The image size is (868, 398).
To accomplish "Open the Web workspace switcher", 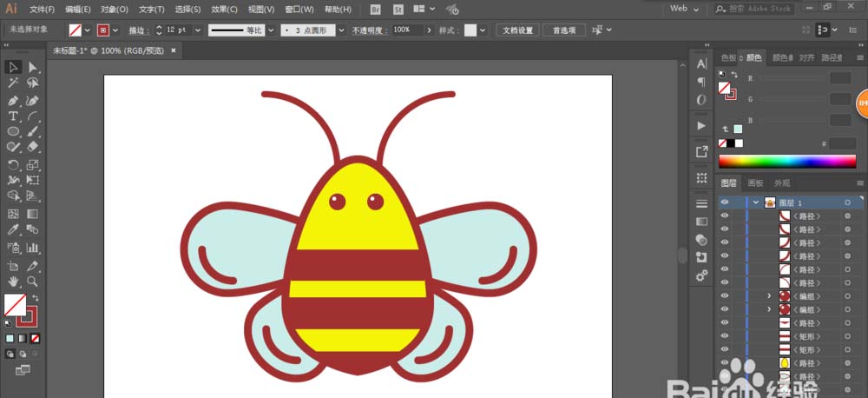I will [684, 9].
